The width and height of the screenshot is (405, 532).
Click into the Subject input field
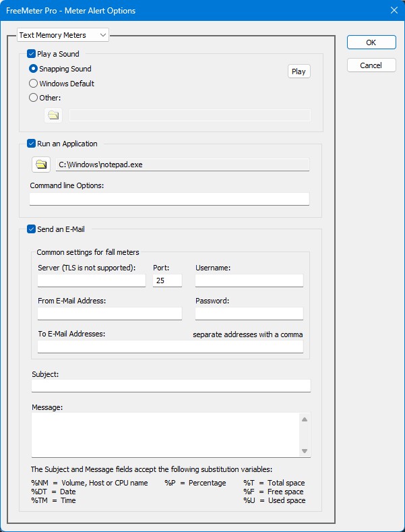click(x=170, y=386)
